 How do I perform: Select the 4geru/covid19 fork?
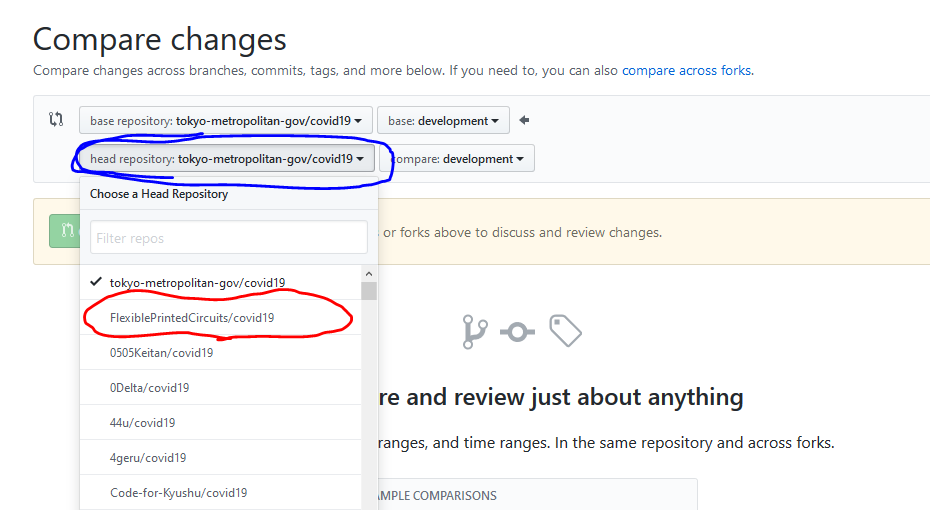[x=148, y=457]
